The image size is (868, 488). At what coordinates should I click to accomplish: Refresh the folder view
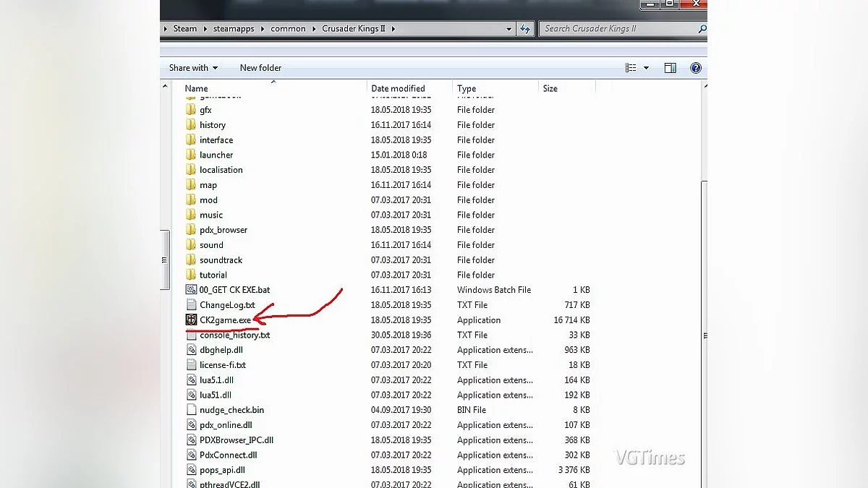click(527, 29)
